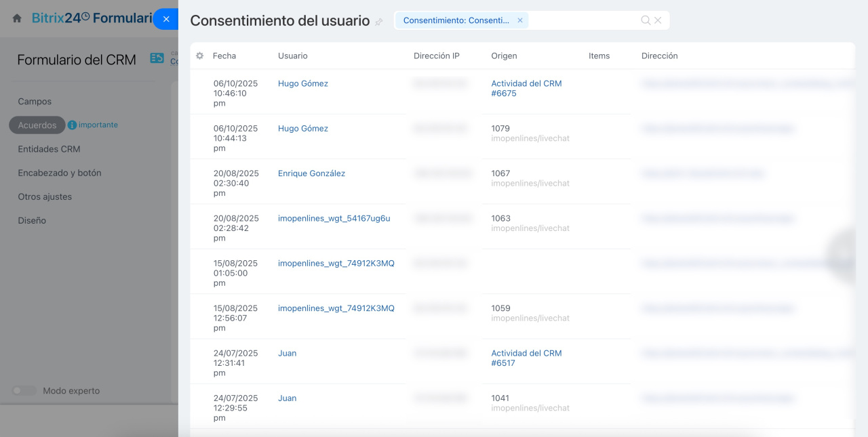
Task: Click the Usuario column header
Action: click(x=292, y=56)
